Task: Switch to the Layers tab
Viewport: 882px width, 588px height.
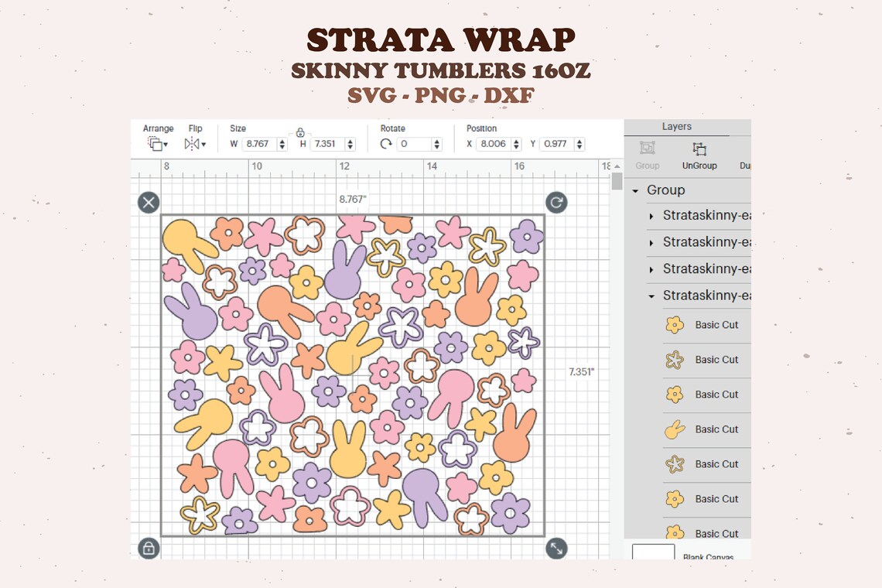Action: (677, 126)
